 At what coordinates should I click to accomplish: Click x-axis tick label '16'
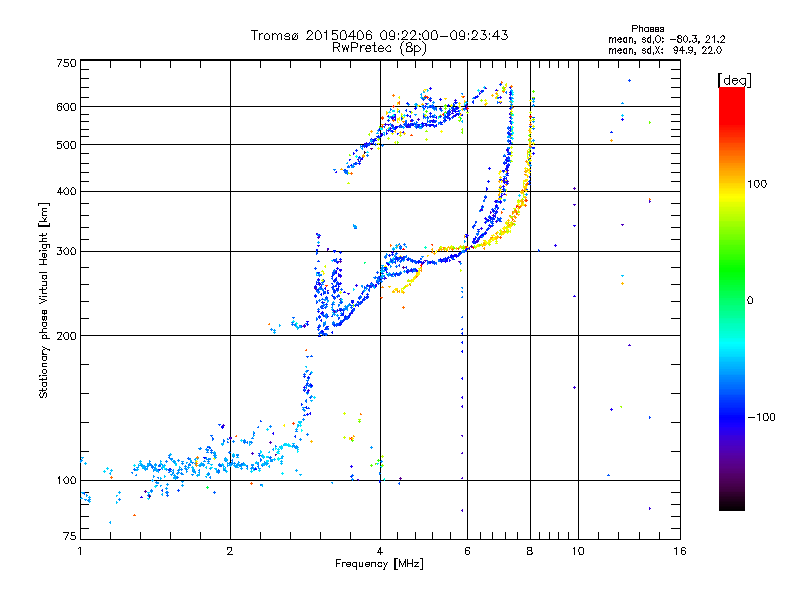click(x=680, y=551)
